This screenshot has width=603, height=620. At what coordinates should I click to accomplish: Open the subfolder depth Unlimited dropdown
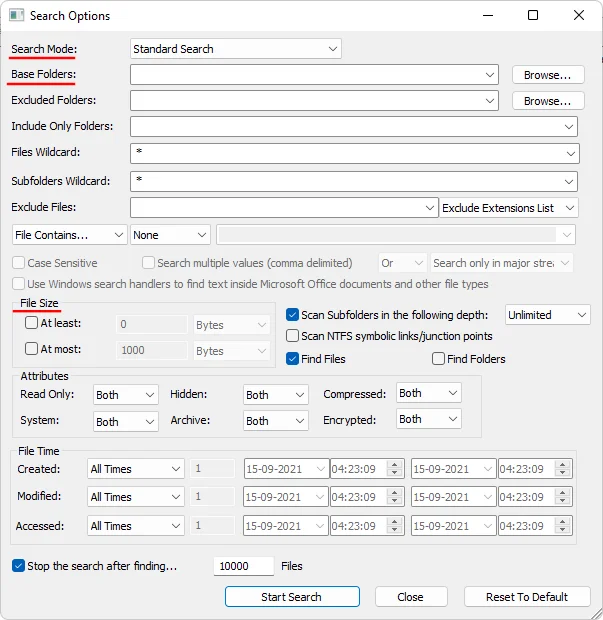547,314
